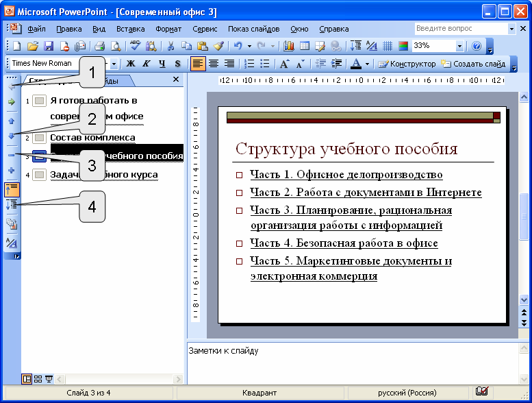Open the Tables and Borders tool

point(320,46)
